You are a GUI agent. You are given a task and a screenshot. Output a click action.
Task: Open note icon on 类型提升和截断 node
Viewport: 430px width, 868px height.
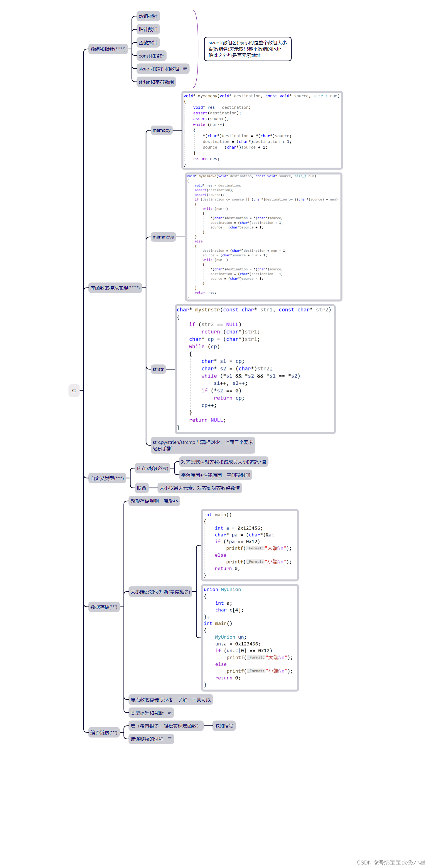pos(170,712)
